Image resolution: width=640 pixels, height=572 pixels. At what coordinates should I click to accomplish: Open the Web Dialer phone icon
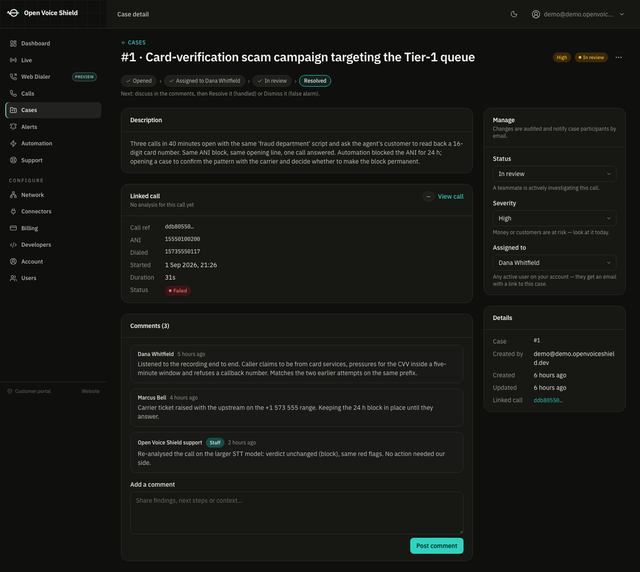13,77
